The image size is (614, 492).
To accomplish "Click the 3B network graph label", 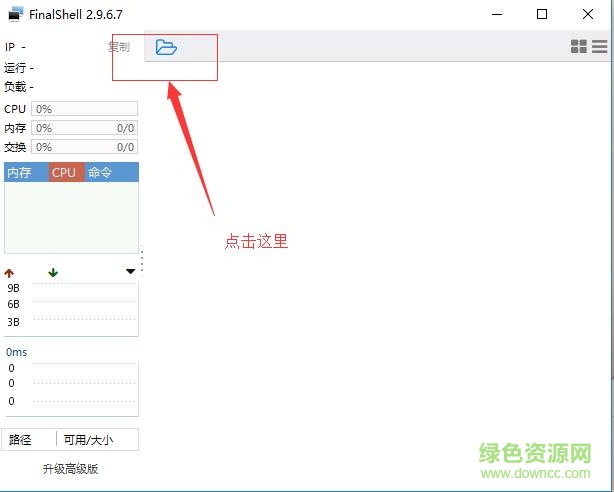I will [13, 322].
